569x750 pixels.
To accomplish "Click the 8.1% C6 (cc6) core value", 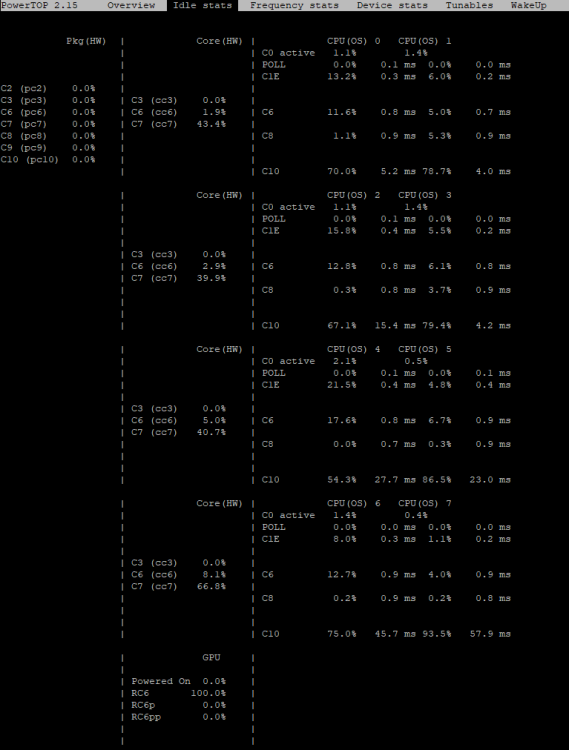I will 214,574.
